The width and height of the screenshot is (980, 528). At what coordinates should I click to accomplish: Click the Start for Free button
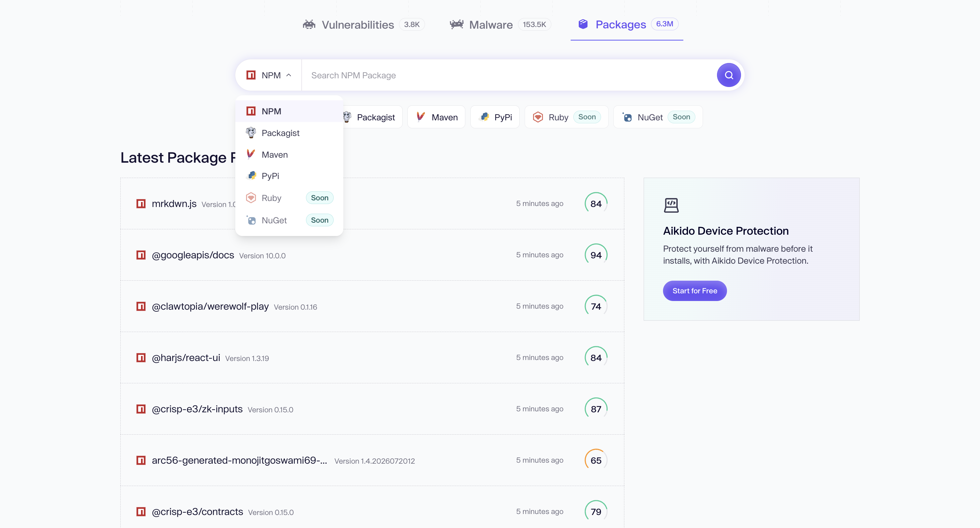tap(695, 291)
